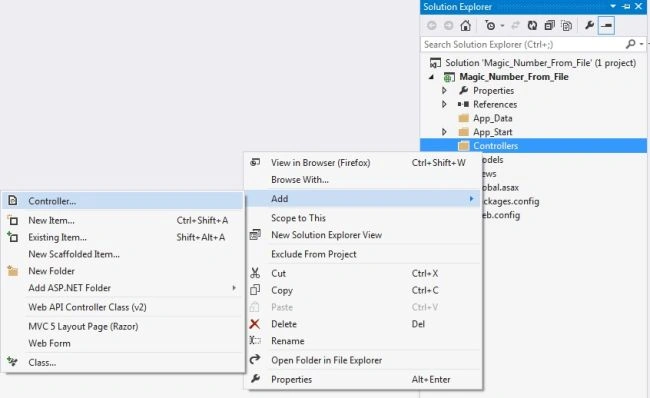
Task: Click the Copy pages icon
Action: click(x=255, y=289)
